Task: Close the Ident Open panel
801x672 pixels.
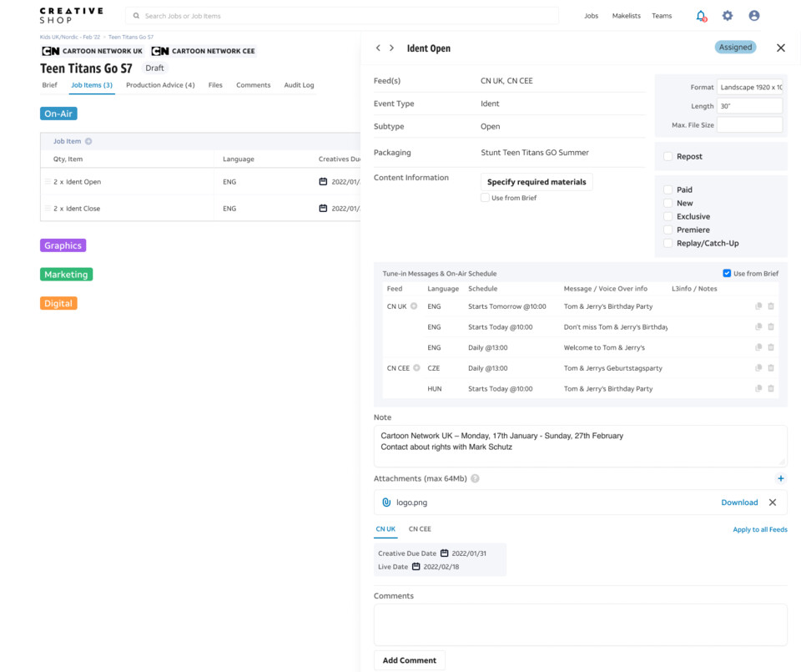Action: tap(781, 48)
